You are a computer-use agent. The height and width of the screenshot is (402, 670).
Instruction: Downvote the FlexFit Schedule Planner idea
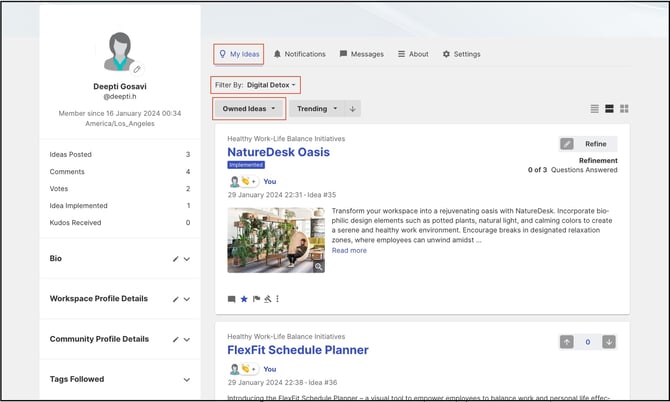[x=609, y=342]
